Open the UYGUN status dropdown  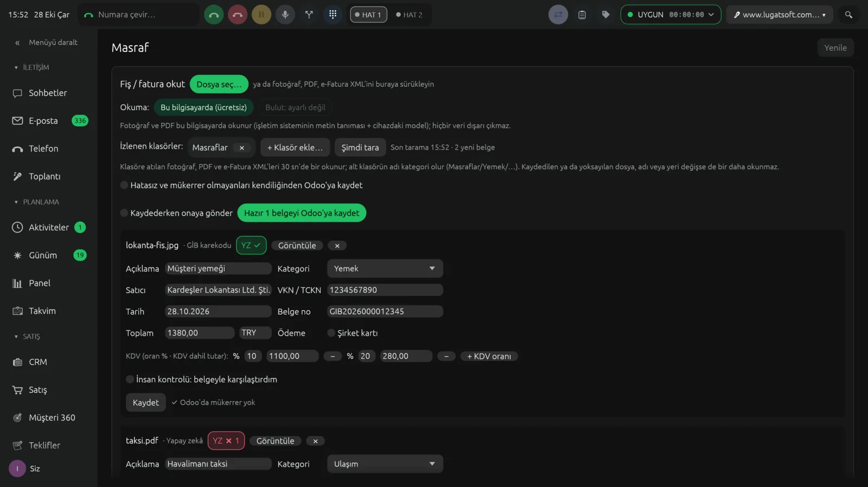(671, 15)
